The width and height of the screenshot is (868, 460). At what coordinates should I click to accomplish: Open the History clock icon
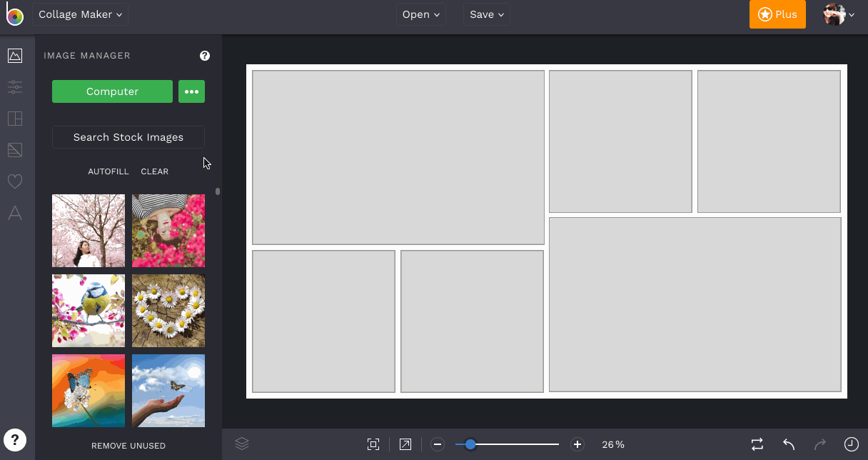pos(852,444)
